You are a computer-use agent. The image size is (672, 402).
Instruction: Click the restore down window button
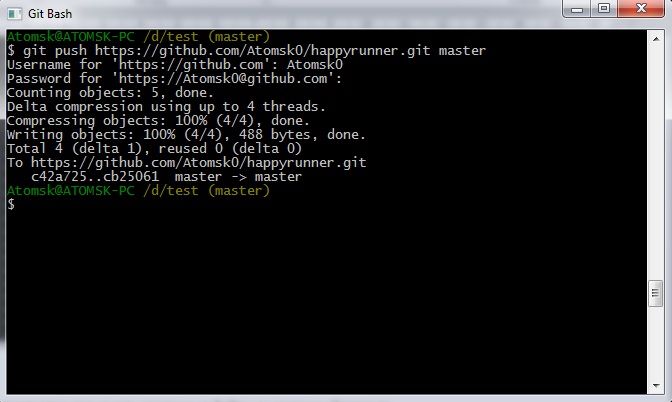coord(604,9)
